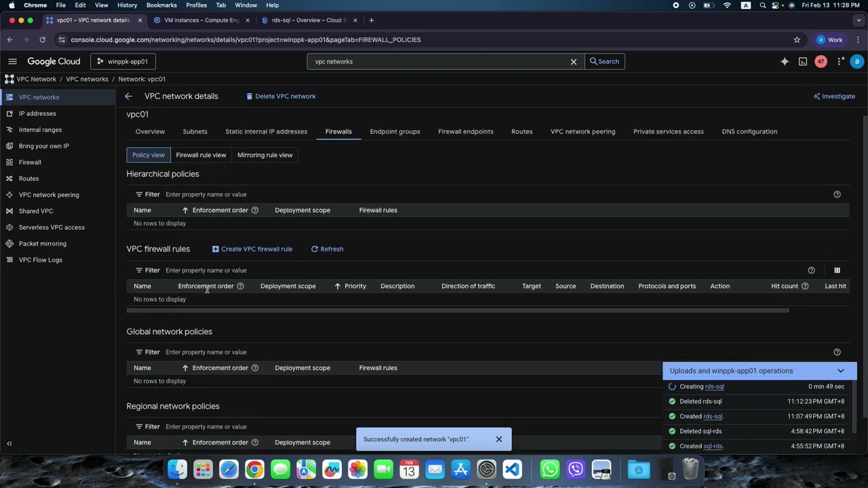Click the horizontal scrollbar under VPC firewall rules
The image size is (868, 488).
[x=458, y=311]
